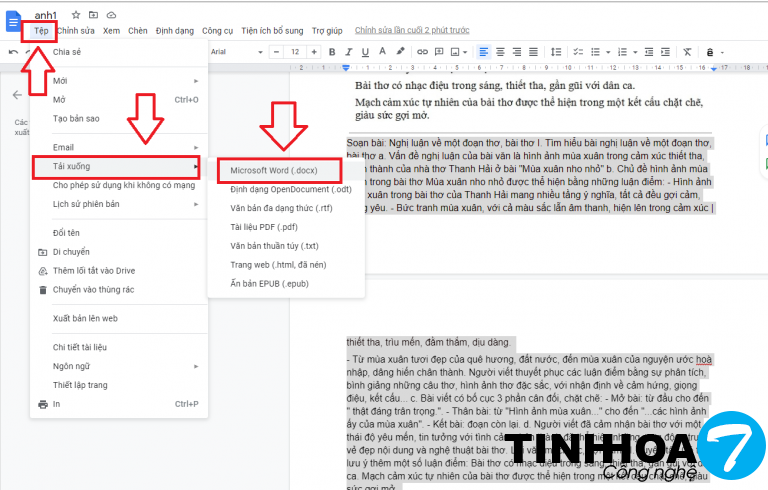Click the undo arrow icon
Viewport: 768px width, 490px height.
tap(12, 51)
